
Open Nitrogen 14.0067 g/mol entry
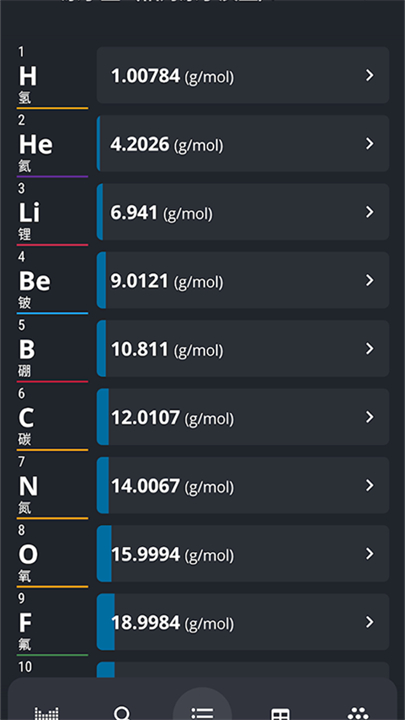click(x=243, y=485)
